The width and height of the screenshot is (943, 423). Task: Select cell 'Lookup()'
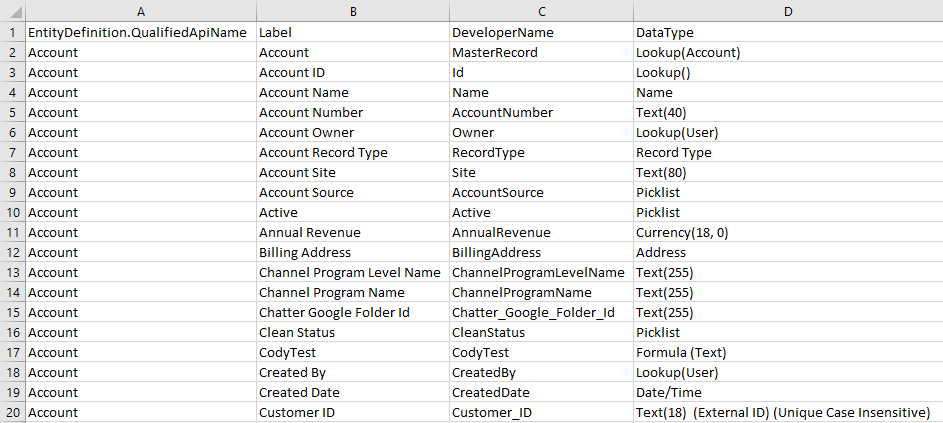pyautogui.click(x=788, y=72)
